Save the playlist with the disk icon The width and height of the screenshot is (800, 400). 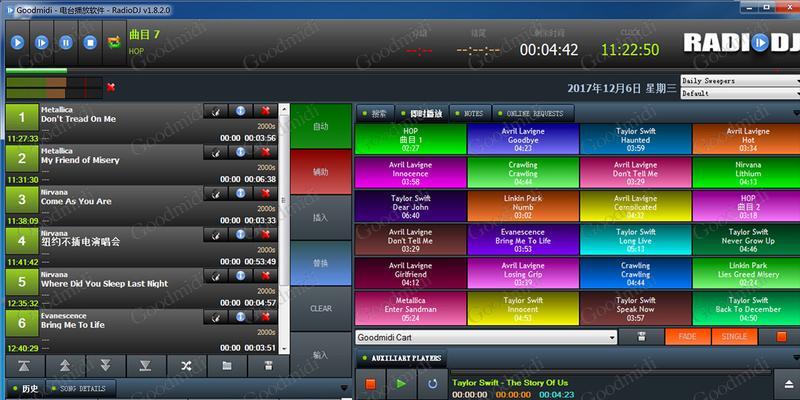point(268,366)
